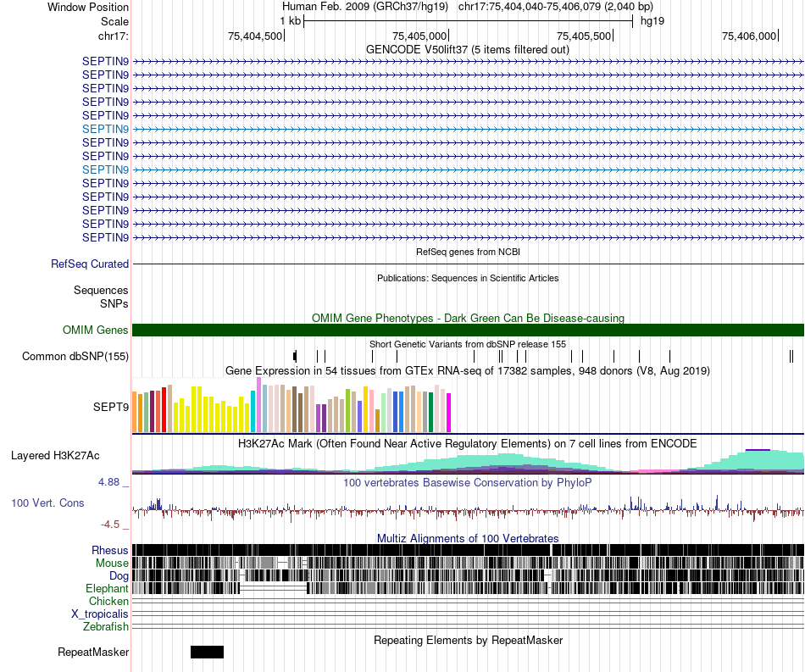
Task: Open the RefSeq Curated track label
Action: tap(89, 264)
